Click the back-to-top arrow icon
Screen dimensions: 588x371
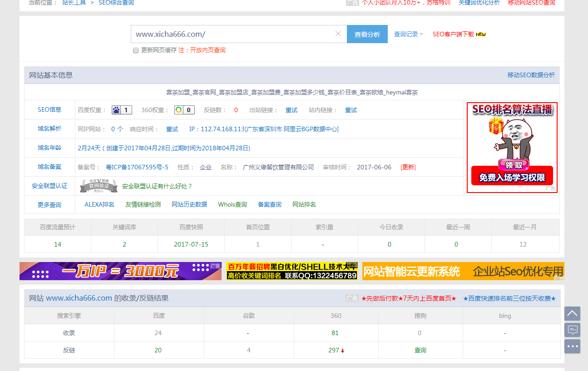tap(572, 313)
